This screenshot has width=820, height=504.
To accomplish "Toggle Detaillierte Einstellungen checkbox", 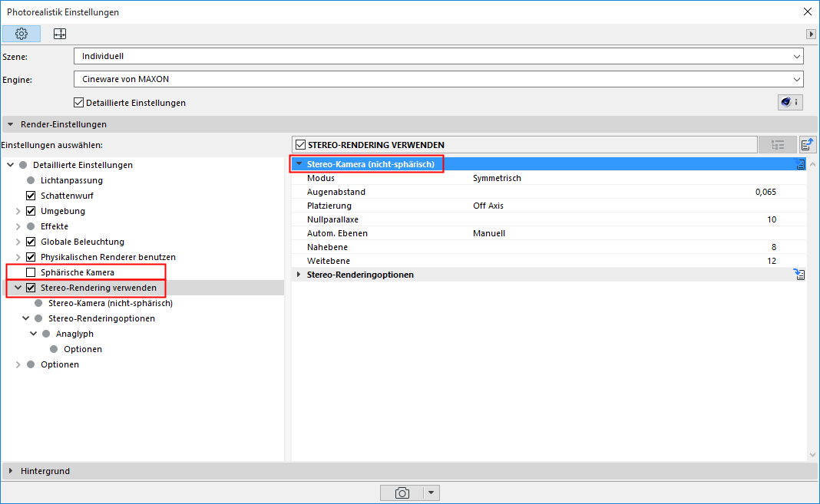I will [x=78, y=103].
